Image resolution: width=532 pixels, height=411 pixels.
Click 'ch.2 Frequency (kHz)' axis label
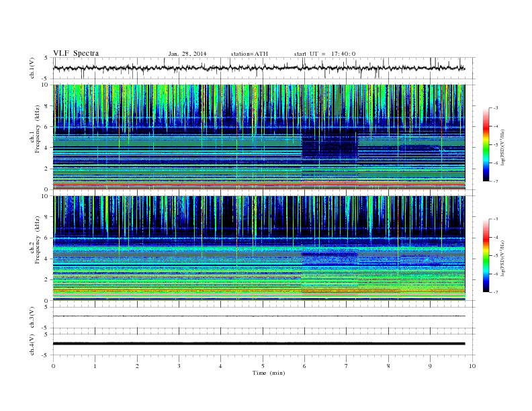[x=35, y=240]
